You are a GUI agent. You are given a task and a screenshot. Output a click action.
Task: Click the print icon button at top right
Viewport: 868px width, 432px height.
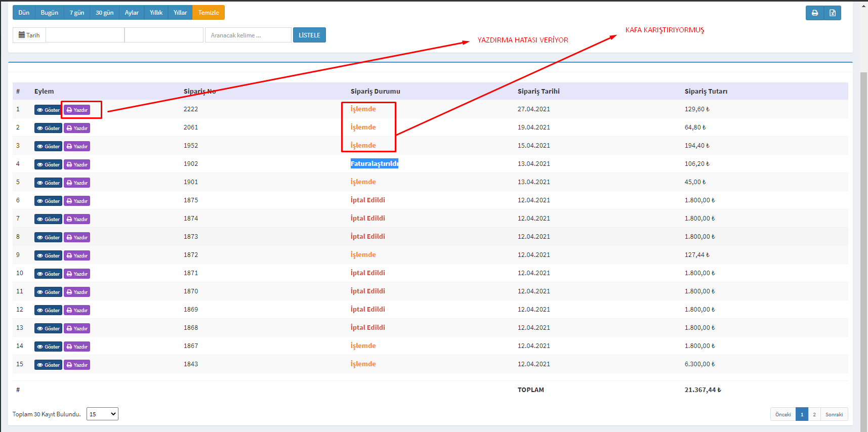click(x=814, y=13)
